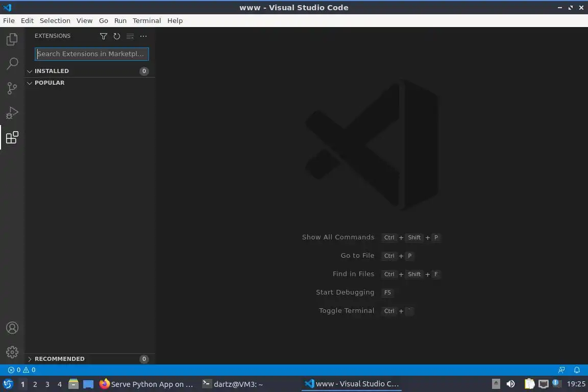Open the Explorer view in activity bar
Image resolution: width=588 pixels, height=392 pixels.
12,39
